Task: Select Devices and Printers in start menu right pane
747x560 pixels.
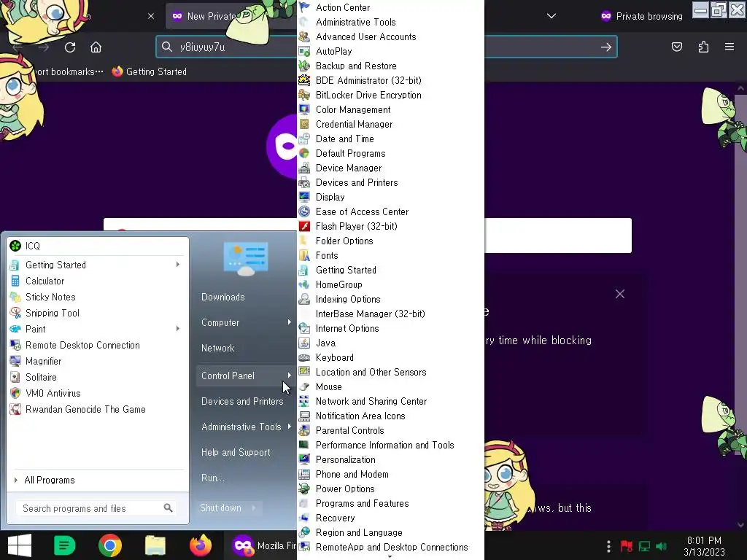Action: click(x=242, y=402)
